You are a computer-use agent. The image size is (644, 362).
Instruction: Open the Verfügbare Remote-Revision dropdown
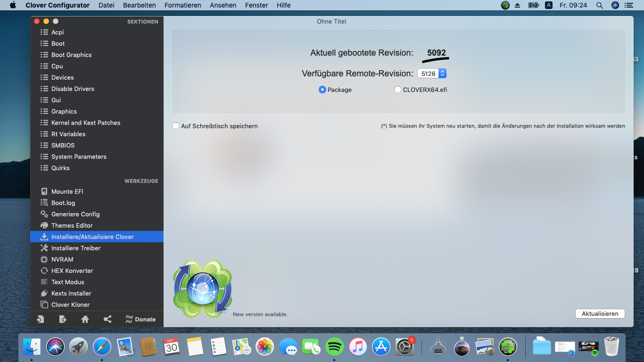click(x=432, y=74)
